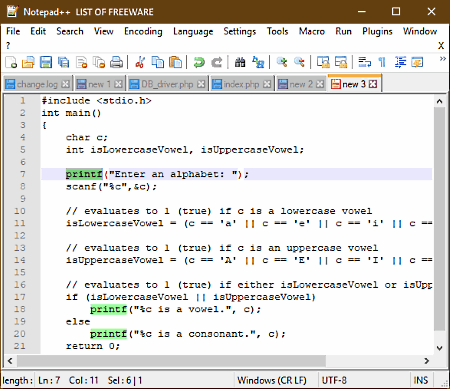Create a new document with the New icon

tap(11, 62)
